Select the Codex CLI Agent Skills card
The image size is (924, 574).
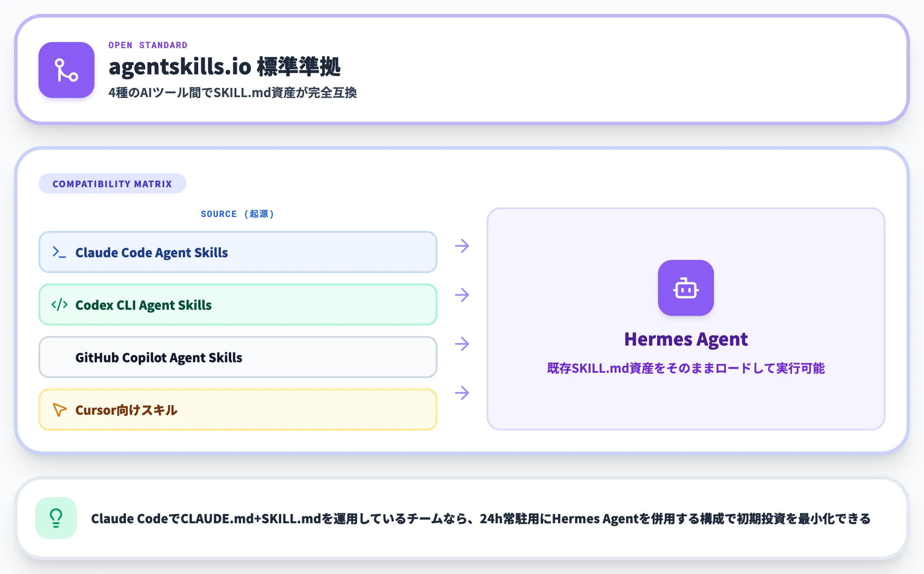tap(238, 304)
